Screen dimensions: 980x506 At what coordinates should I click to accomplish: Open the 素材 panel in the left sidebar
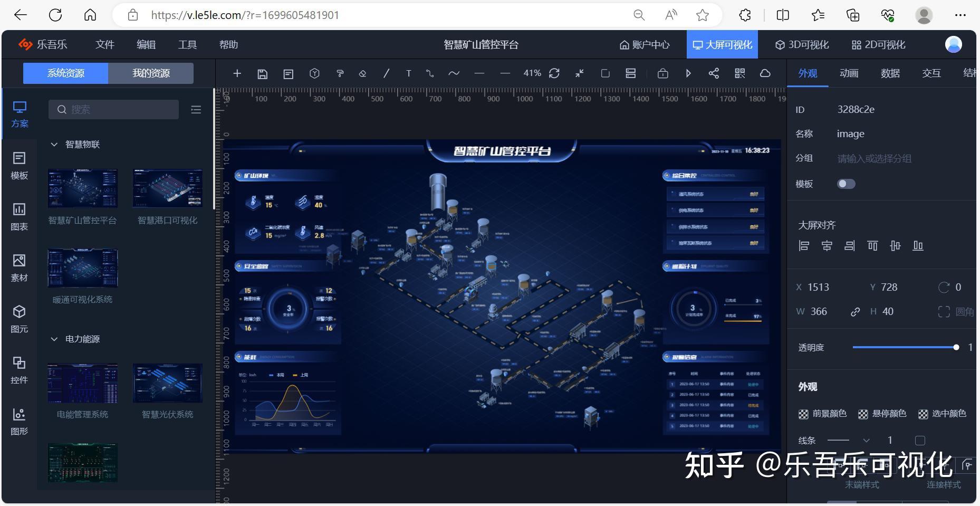pos(19,267)
